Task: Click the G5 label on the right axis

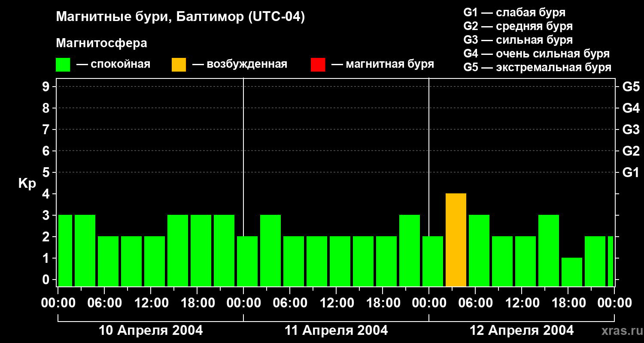Action: (631, 87)
